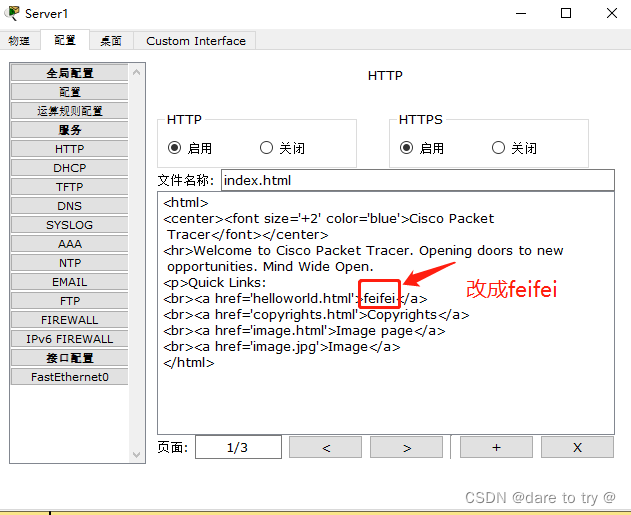Click the 文件名称 index.html field
The height and width of the screenshot is (515, 631).
[x=418, y=180]
